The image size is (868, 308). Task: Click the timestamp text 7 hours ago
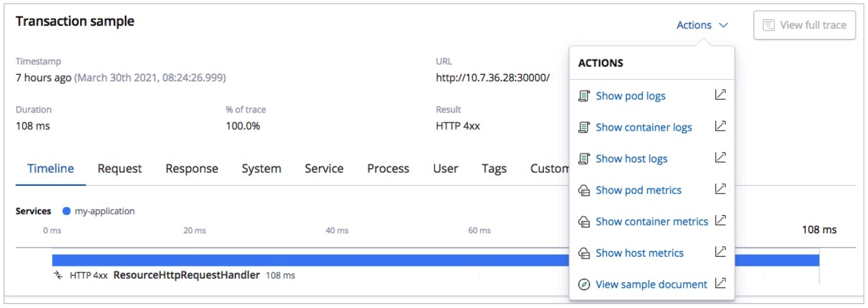pos(44,77)
